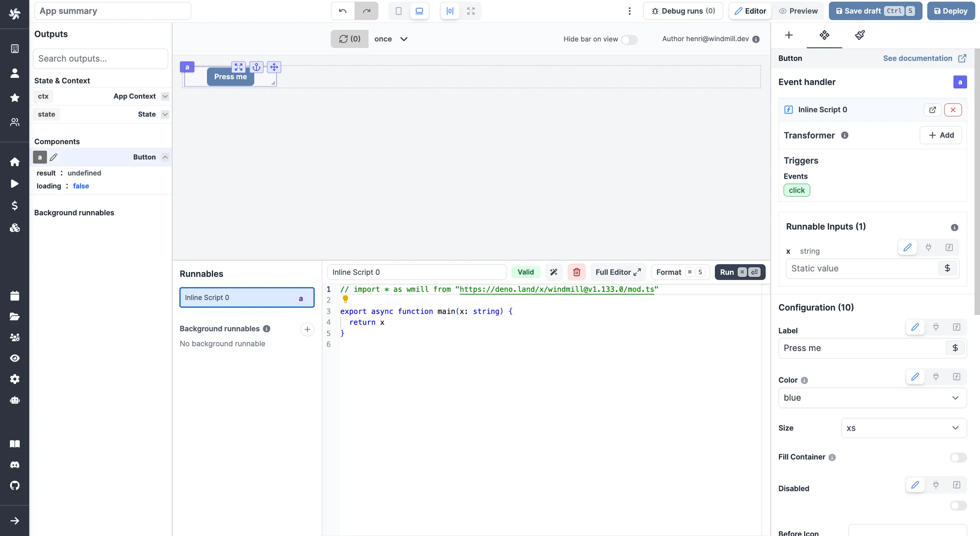Turn on the Fill Container toggle
Screen dimensions: 980x536
[957, 458]
